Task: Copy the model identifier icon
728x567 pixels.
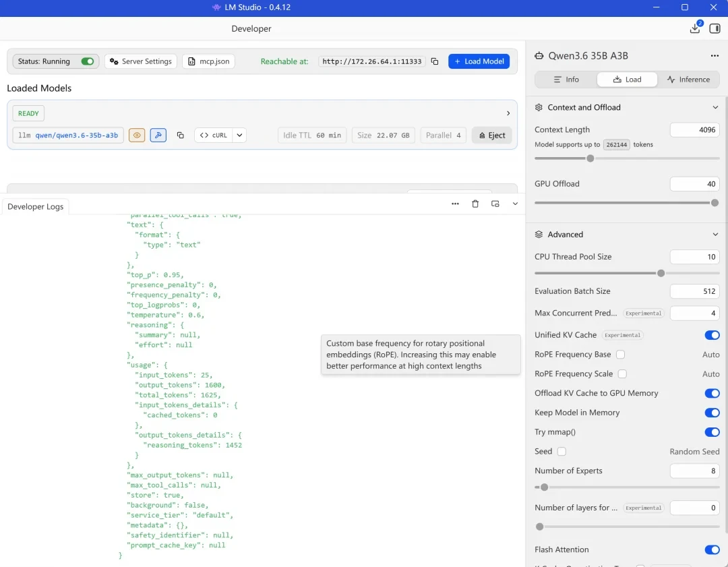Action: [181, 135]
